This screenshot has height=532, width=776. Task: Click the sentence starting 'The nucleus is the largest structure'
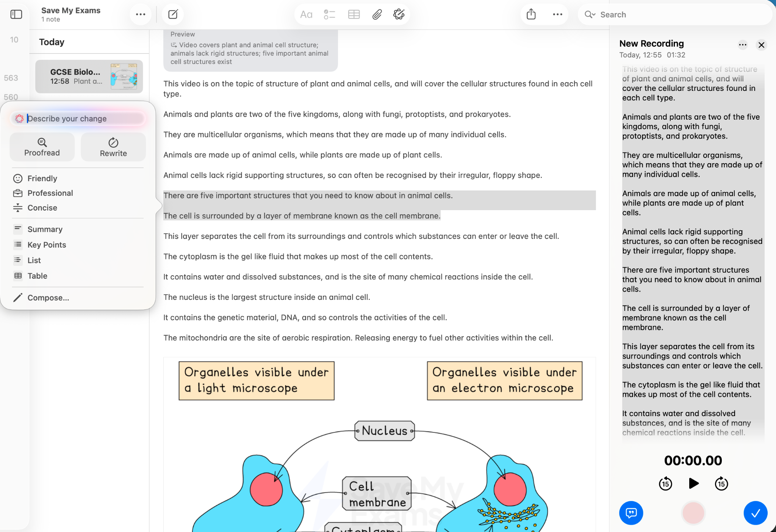(267, 297)
